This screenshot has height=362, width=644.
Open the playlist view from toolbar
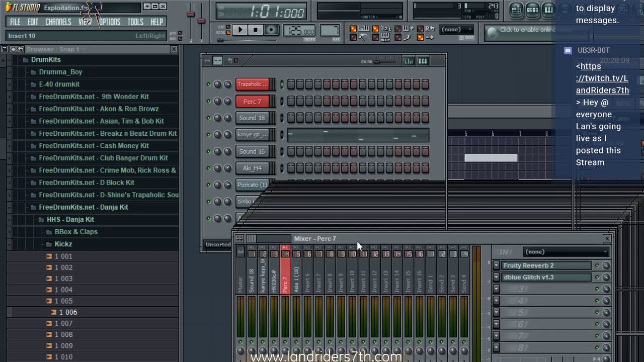(x=516, y=10)
